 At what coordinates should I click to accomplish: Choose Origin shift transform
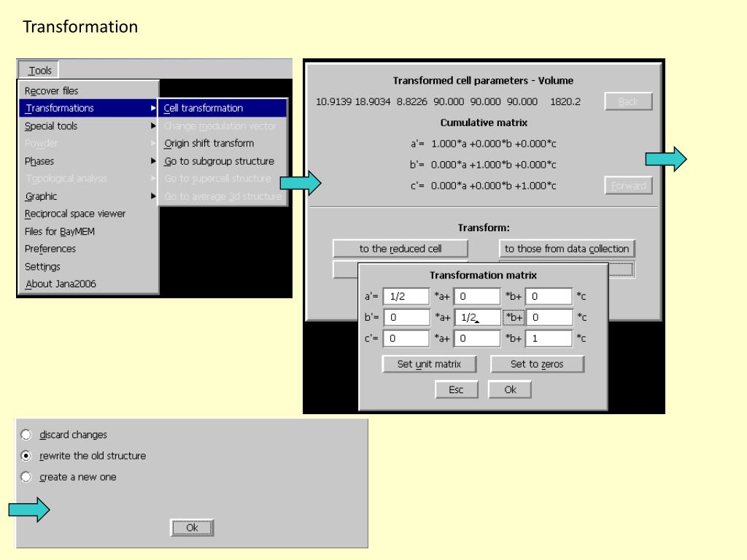pos(209,144)
